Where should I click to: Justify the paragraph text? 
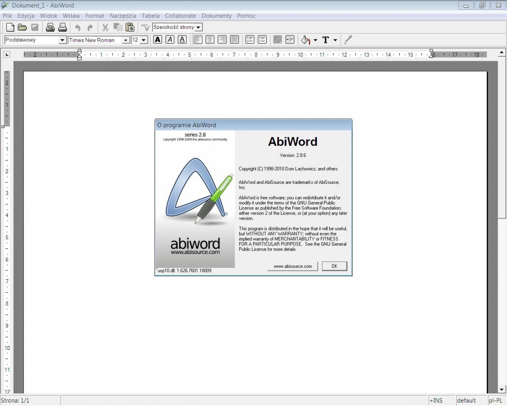[x=234, y=40]
